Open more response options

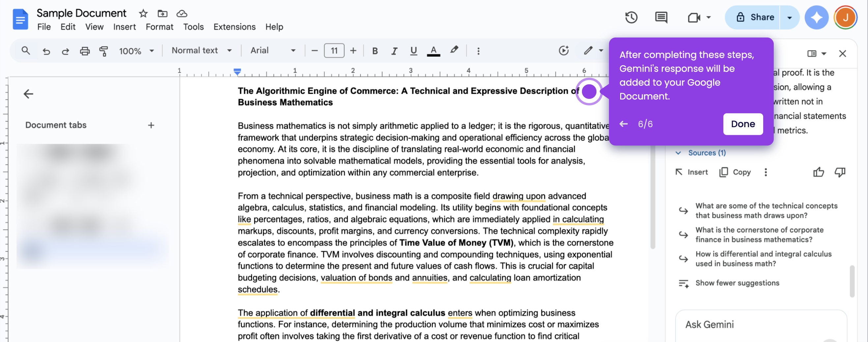766,172
